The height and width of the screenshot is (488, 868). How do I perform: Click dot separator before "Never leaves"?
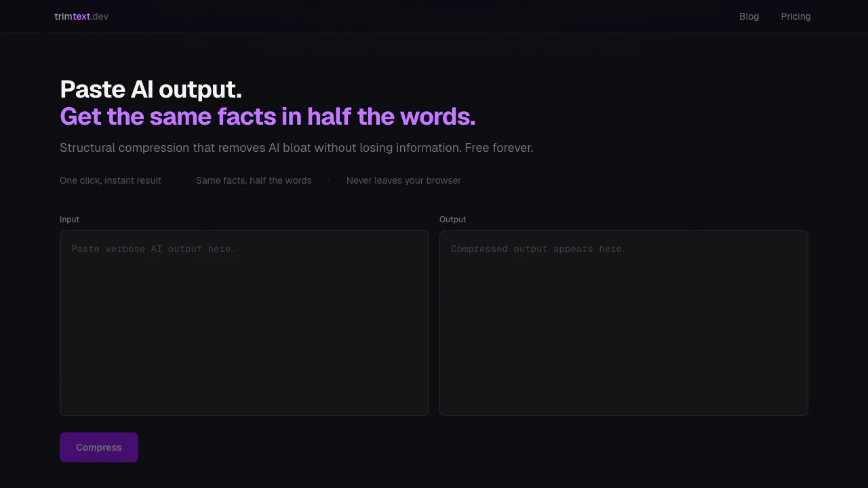click(x=329, y=180)
